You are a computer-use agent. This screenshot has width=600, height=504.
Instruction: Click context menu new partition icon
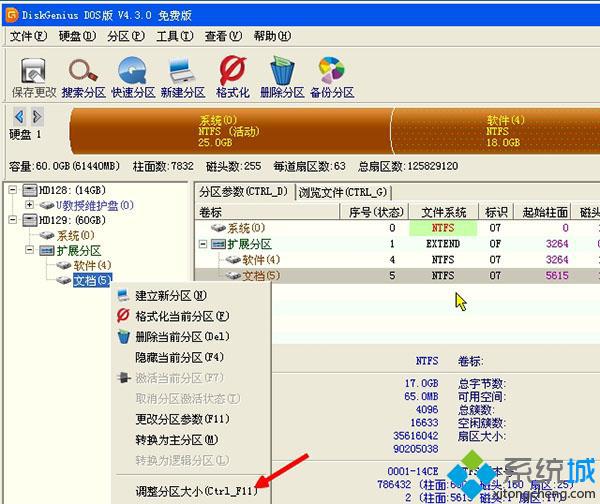tap(123, 295)
